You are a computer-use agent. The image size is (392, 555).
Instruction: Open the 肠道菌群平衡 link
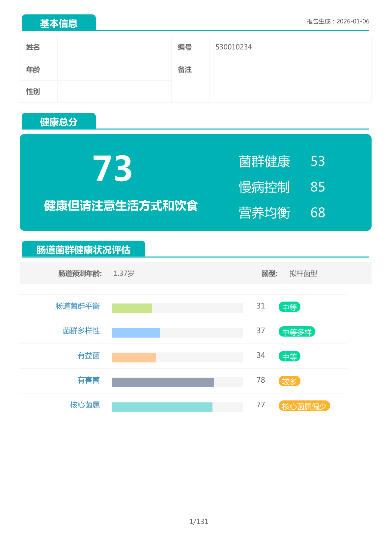click(77, 306)
